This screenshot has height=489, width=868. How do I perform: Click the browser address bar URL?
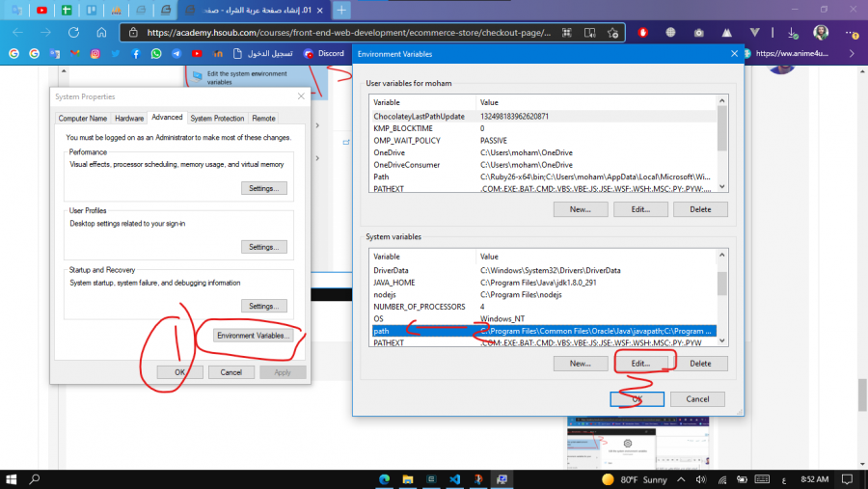[347, 32]
